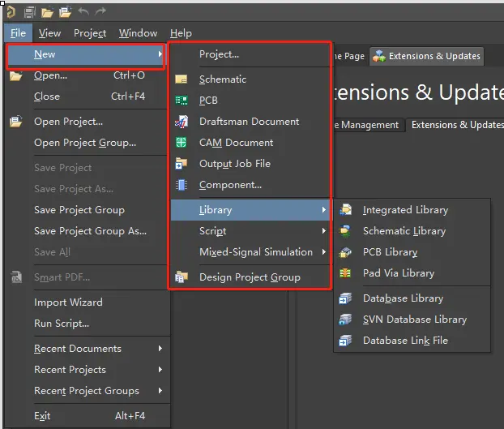Choose Exit from the File menu
This screenshot has width=504, height=429.
pyautogui.click(x=86, y=415)
